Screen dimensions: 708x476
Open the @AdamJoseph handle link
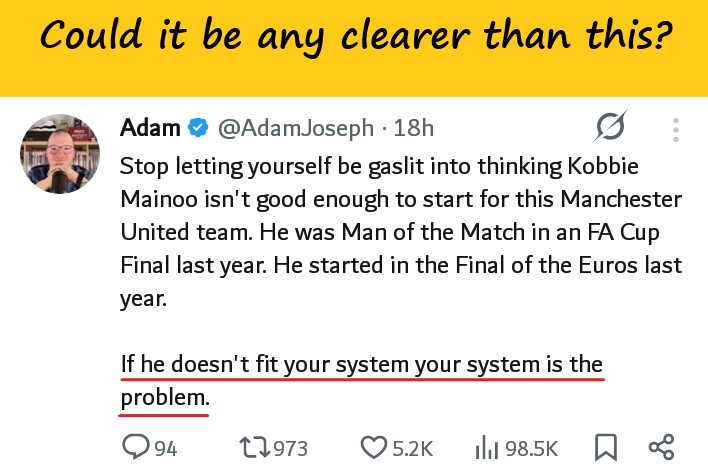pyautogui.click(x=295, y=128)
